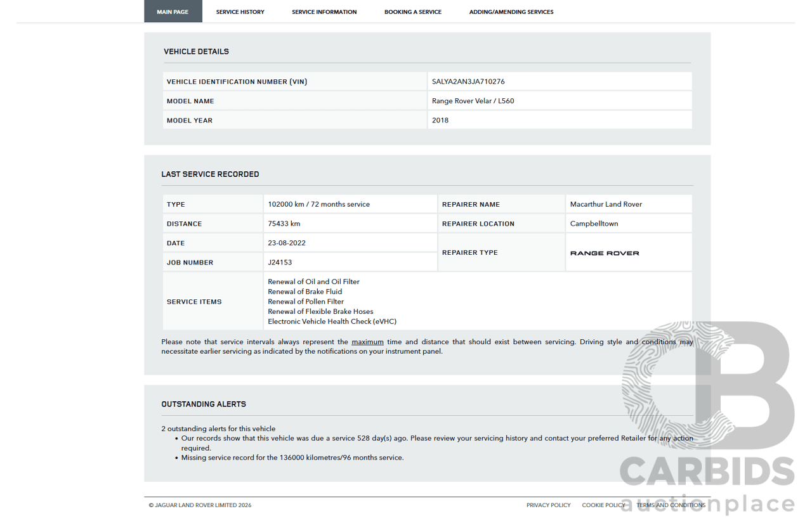Click the repairer name Macarthur Land Rover
Viewport: 812px width, 523px height.
coord(606,204)
